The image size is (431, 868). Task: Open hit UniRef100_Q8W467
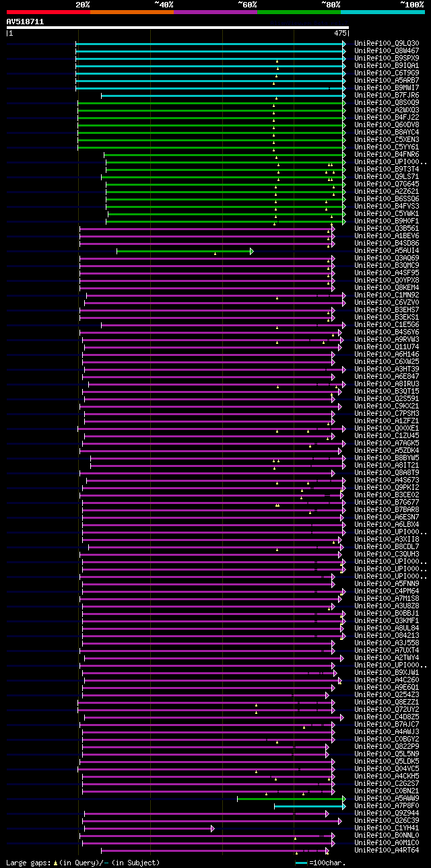387,51
